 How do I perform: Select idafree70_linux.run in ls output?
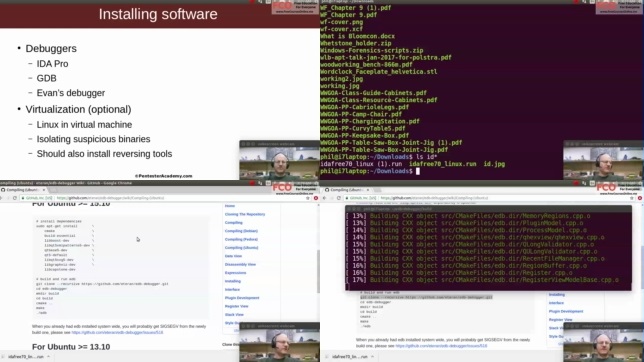443,164
